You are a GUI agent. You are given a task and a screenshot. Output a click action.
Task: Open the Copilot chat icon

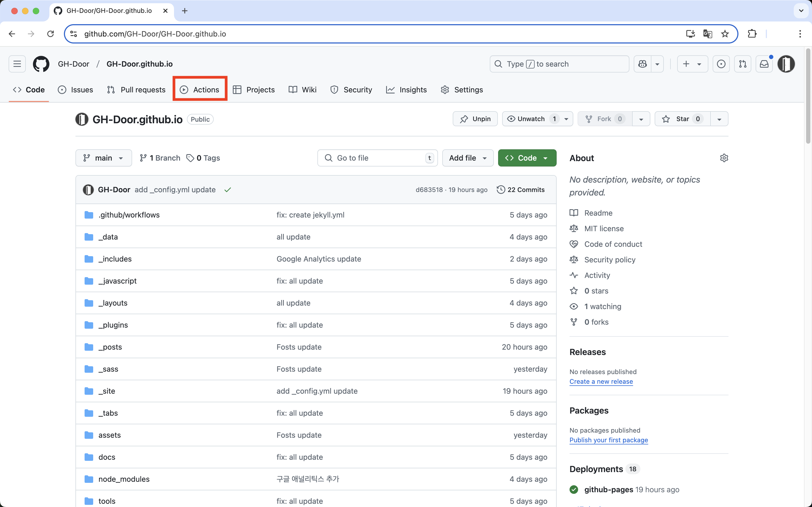(x=642, y=64)
